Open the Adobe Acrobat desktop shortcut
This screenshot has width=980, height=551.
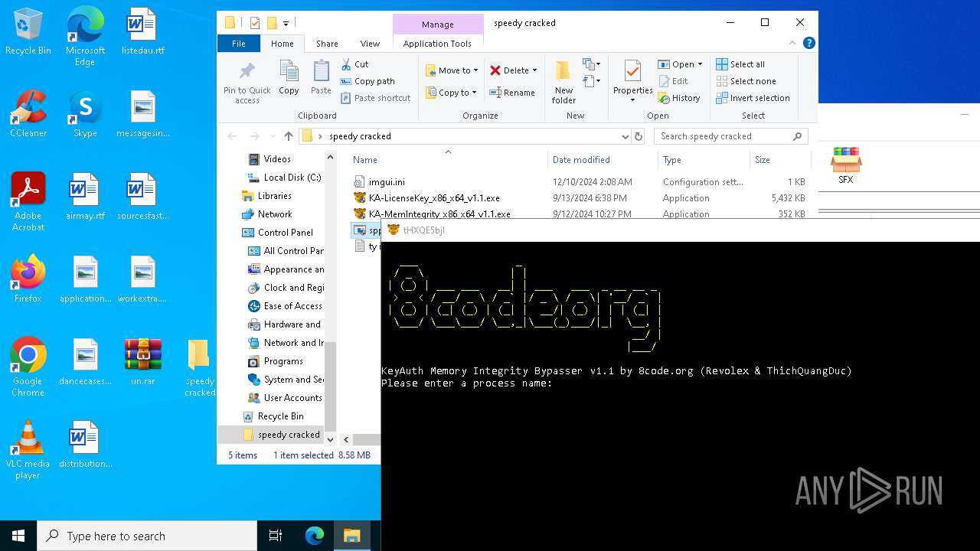pos(28,201)
